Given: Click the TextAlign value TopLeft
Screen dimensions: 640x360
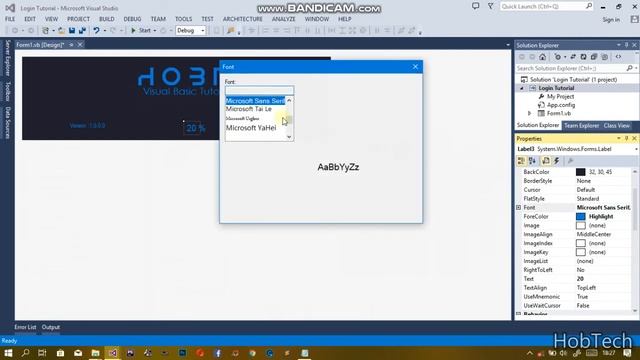Looking at the screenshot, I should tap(586, 288).
